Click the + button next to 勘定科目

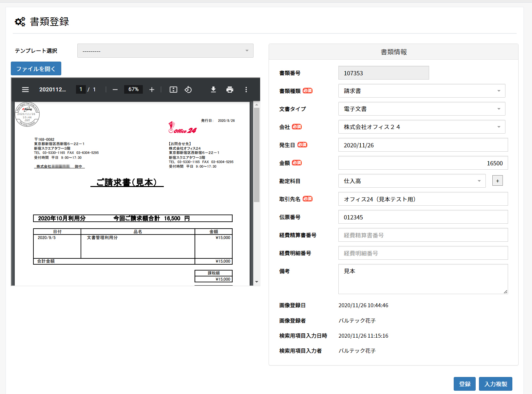pyautogui.click(x=497, y=180)
